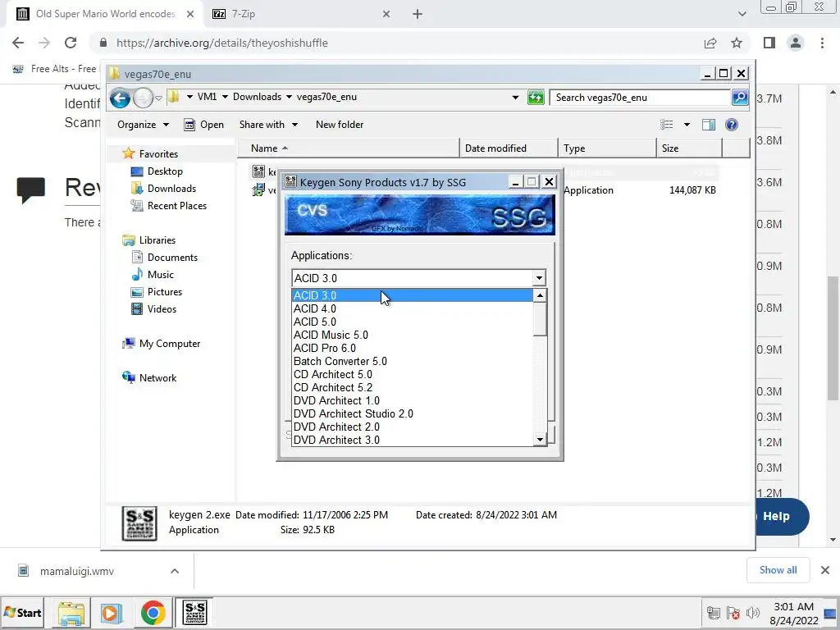Viewport: 840px width, 630px height.
Task: Refresh the Explorer folder view
Action: point(536,98)
